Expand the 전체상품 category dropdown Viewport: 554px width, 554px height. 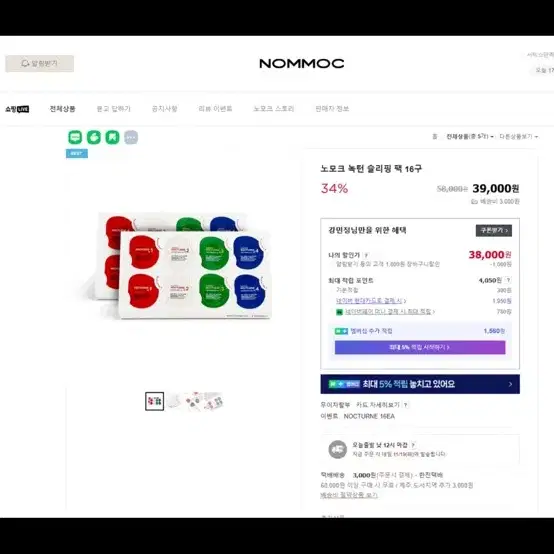pyautogui.click(x=470, y=136)
